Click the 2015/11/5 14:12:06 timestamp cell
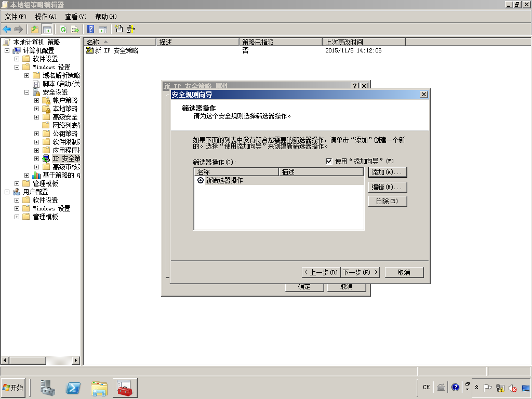The image size is (532, 399). [353, 50]
